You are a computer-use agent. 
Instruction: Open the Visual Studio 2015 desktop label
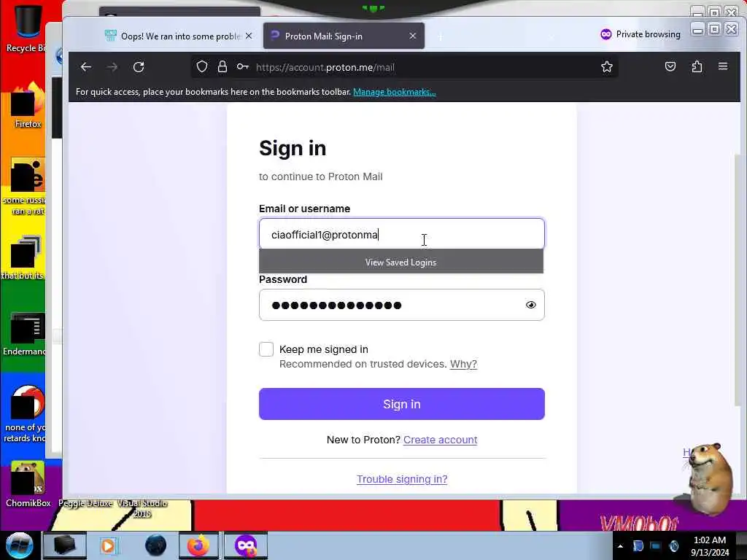(142, 508)
